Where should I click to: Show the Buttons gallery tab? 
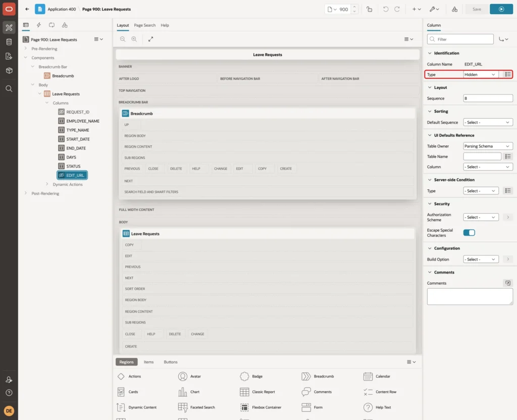(171, 362)
